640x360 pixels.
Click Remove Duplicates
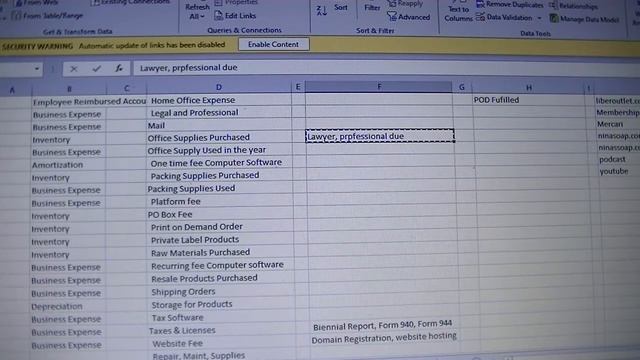[509, 5]
